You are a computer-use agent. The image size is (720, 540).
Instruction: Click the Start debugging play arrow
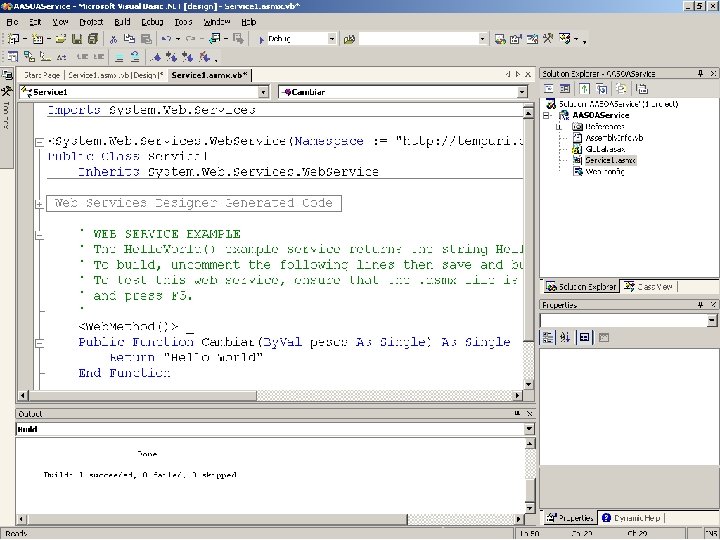click(261, 39)
